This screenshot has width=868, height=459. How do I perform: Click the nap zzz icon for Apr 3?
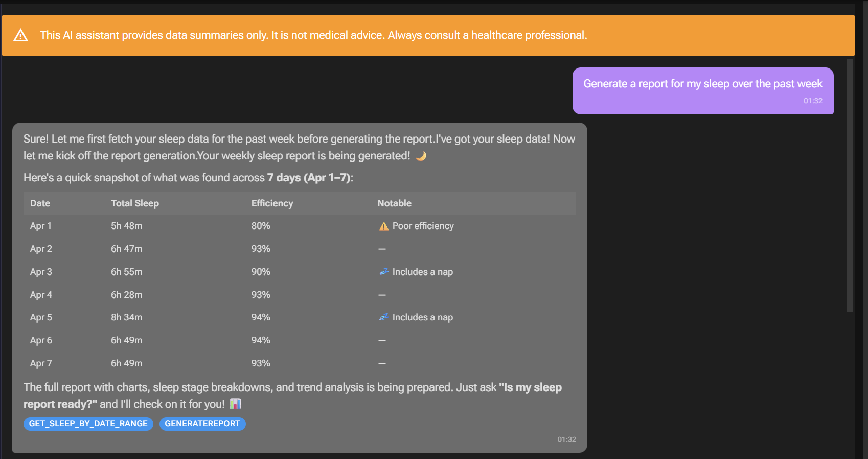point(384,272)
